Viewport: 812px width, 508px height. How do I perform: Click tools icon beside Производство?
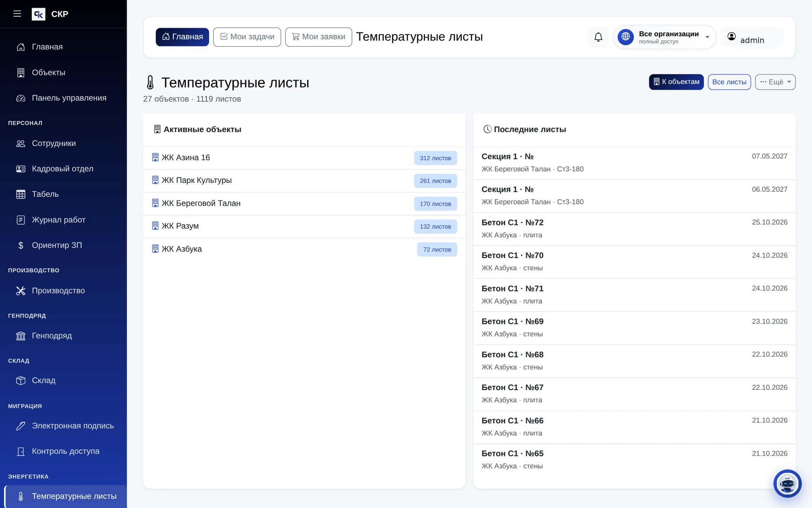click(x=21, y=291)
